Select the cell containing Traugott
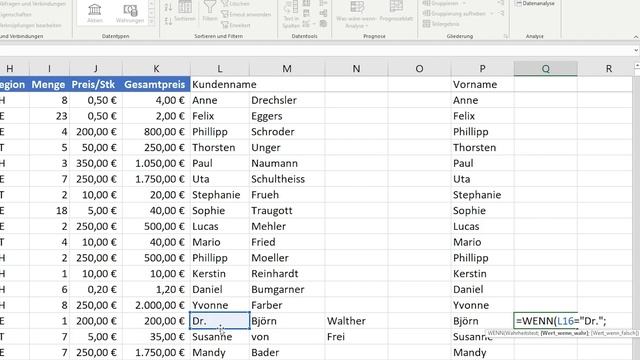640x360 pixels. pyautogui.click(x=287, y=211)
